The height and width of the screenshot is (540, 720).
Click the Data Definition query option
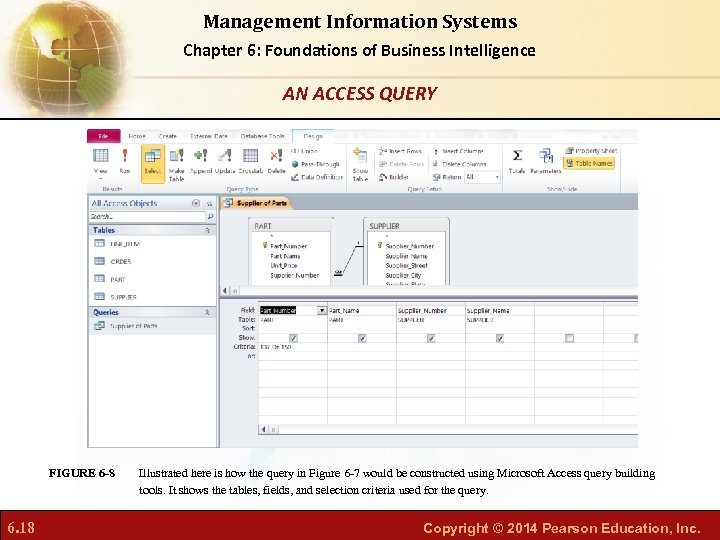tap(317, 177)
